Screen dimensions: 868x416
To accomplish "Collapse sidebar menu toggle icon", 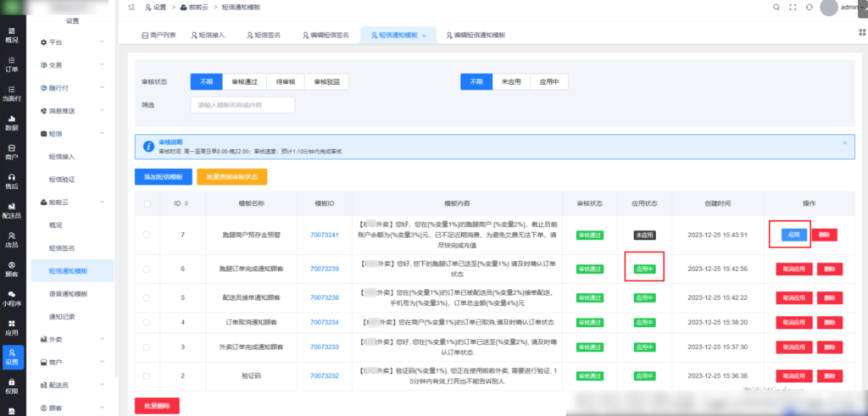I will (x=131, y=7).
